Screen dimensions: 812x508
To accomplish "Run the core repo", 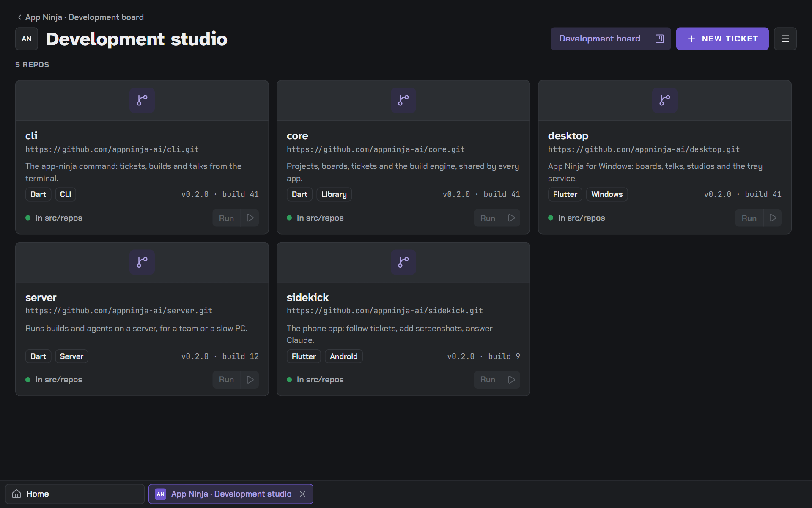I will pos(488,218).
